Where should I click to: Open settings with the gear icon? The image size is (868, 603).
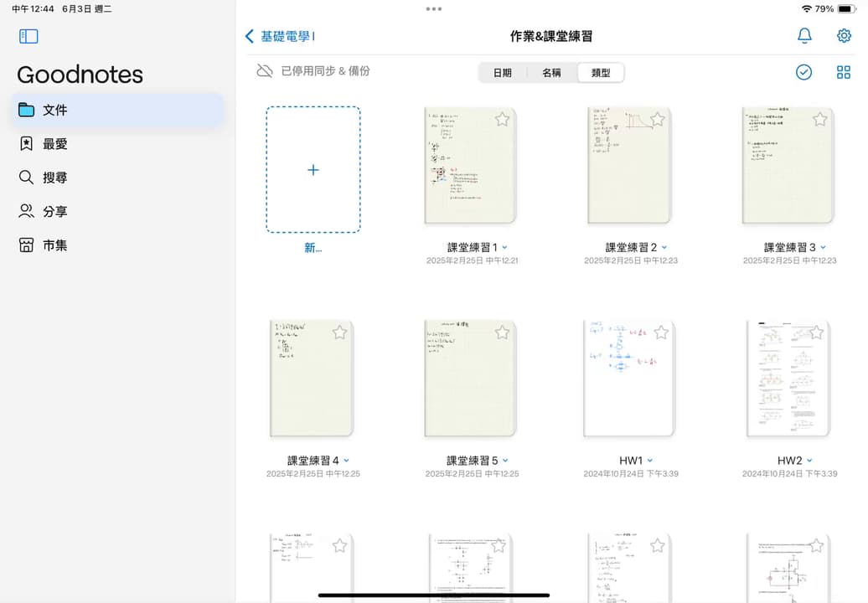(845, 36)
